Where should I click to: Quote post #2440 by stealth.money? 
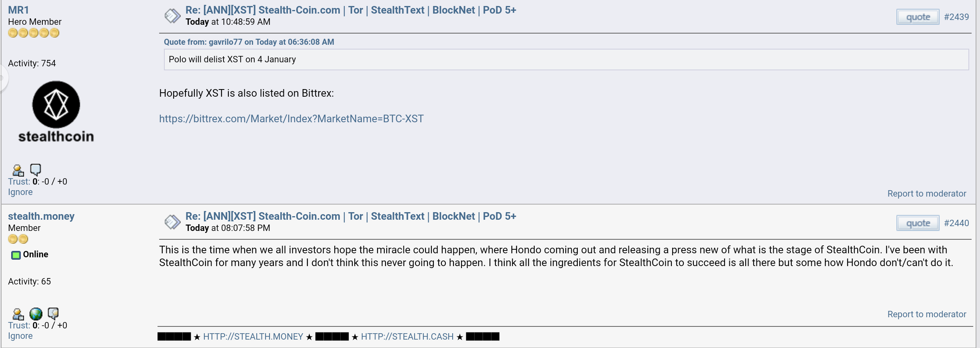(918, 223)
